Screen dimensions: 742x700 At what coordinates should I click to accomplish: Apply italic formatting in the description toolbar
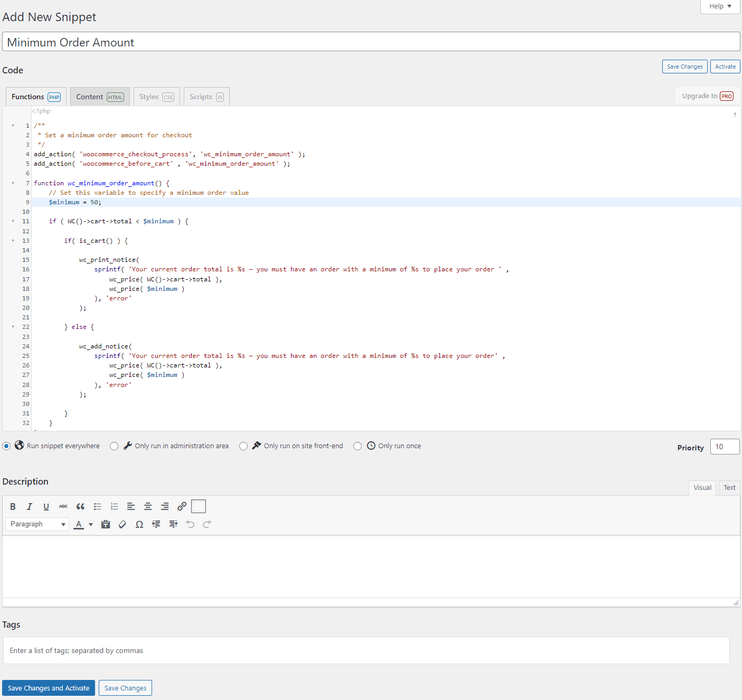coord(30,506)
